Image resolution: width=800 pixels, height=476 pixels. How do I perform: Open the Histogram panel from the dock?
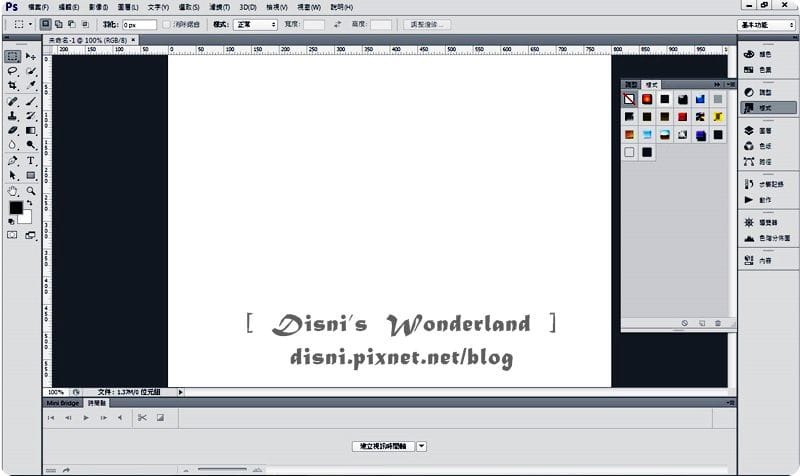pos(766,238)
